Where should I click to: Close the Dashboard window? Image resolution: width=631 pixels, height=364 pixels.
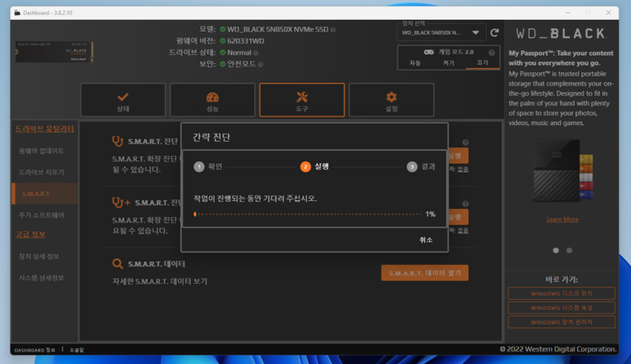[x=608, y=13]
